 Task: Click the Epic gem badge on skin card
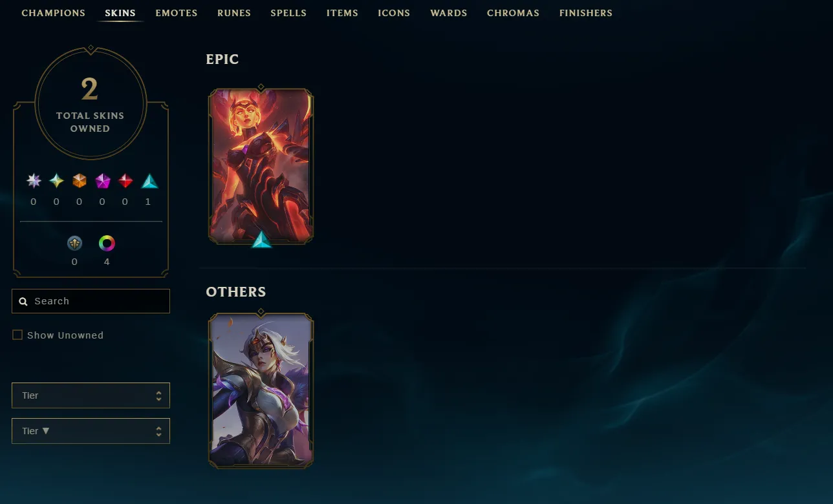[x=261, y=240]
